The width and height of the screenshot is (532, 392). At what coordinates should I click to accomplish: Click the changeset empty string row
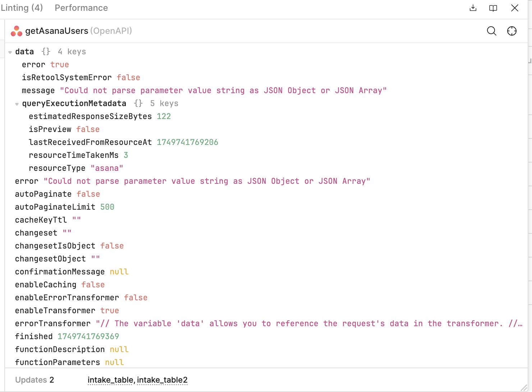43,233
